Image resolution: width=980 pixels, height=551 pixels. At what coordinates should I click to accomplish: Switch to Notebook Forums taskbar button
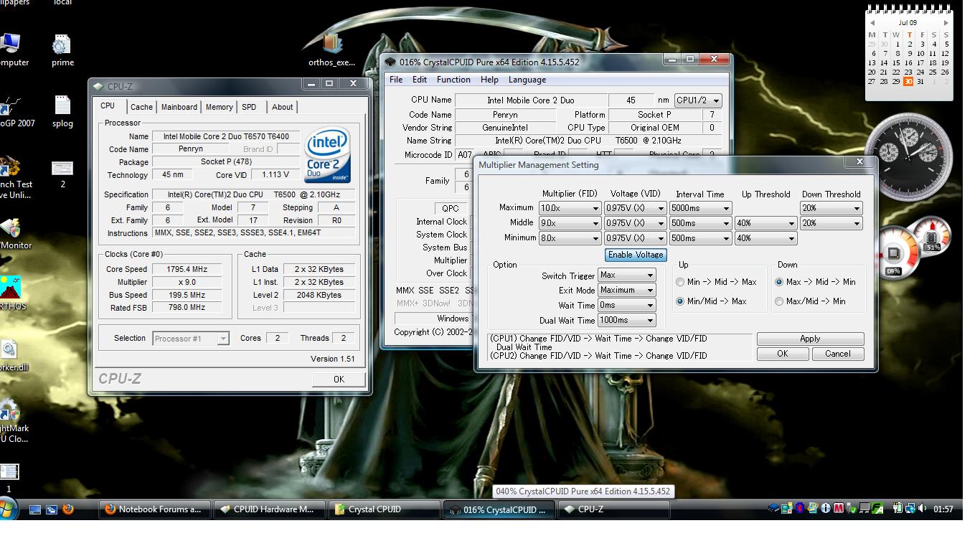click(x=154, y=509)
